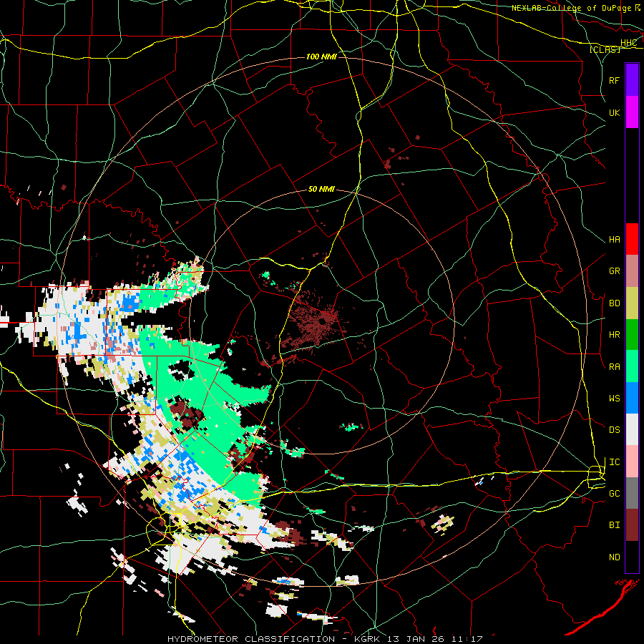Click the brown BI biological swatch
Screen dimensions: 644x644
632,525
